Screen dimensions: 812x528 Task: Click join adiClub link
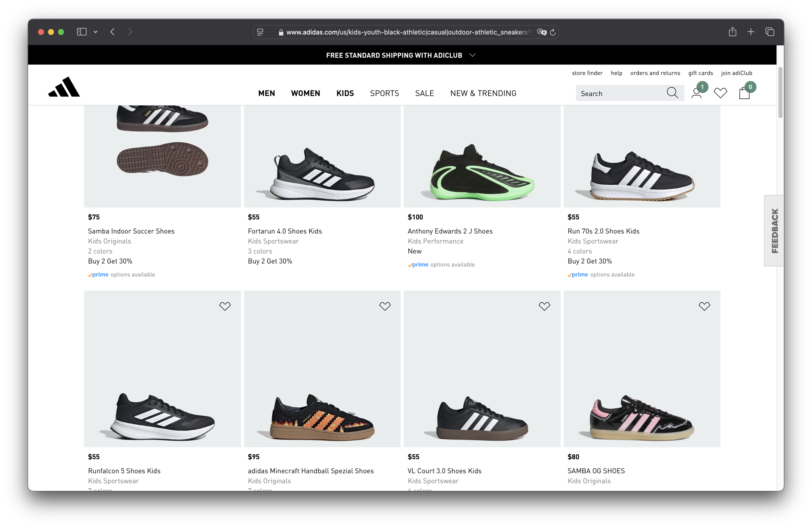tap(736, 73)
